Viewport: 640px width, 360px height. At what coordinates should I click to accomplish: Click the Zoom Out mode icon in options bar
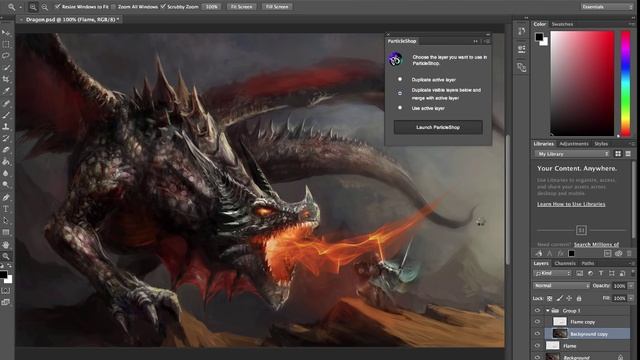[44, 7]
